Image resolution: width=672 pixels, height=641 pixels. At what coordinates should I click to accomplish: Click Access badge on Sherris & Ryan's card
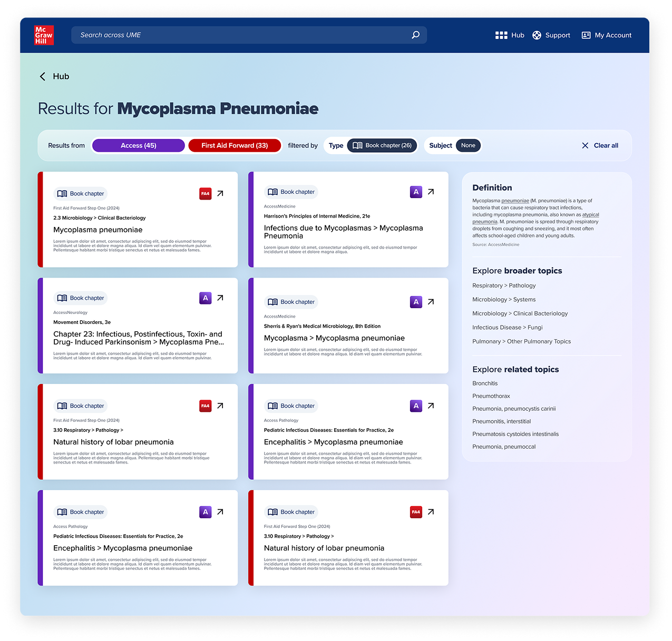(x=416, y=302)
